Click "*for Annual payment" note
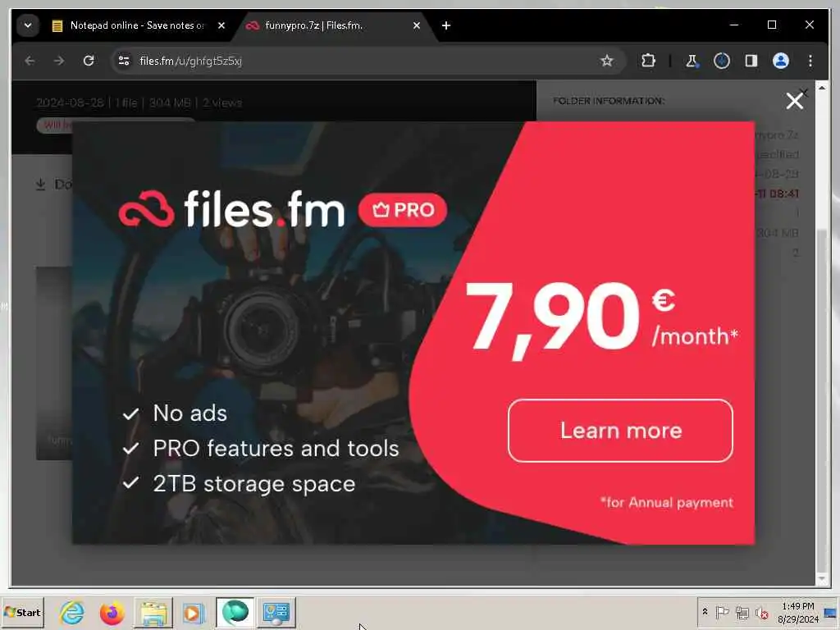This screenshot has height=630, width=840. pos(666,503)
